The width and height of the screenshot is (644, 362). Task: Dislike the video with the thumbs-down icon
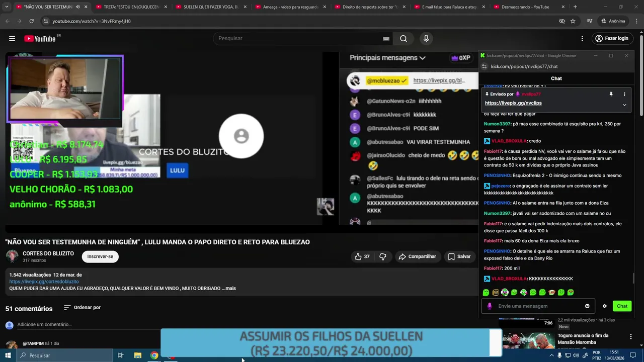383,256
